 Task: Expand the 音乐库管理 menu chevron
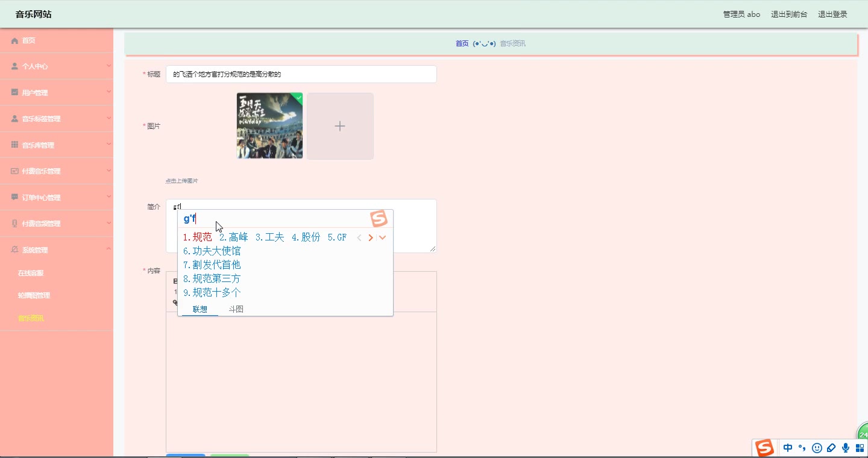click(108, 144)
